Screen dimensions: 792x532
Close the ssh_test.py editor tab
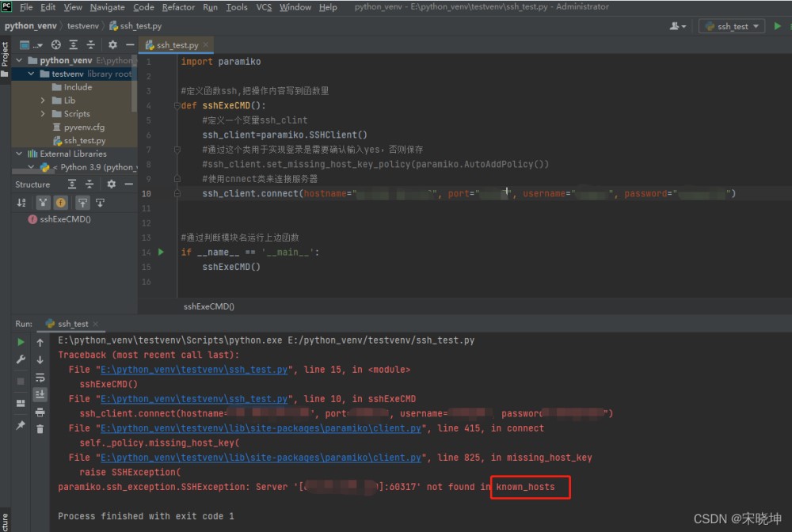coord(206,45)
